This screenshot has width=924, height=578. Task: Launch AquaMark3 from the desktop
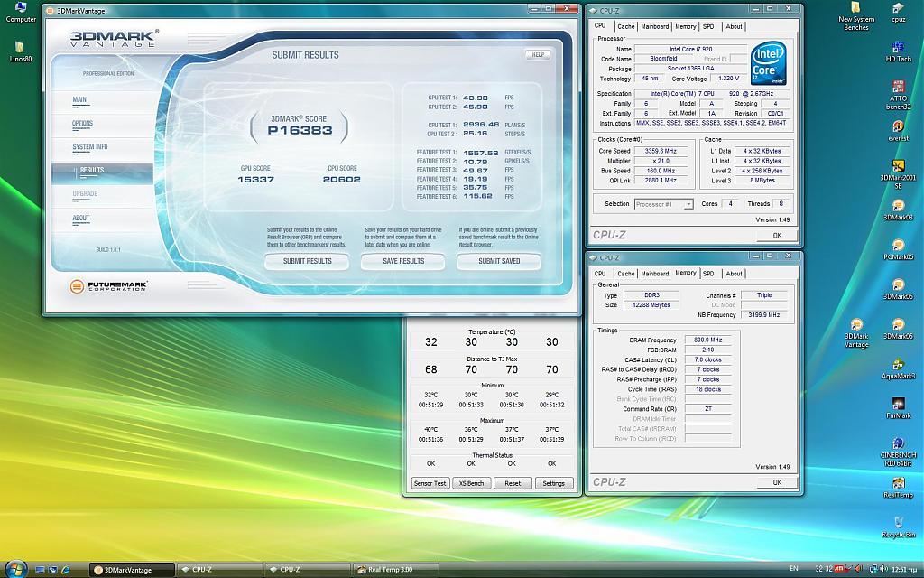click(x=898, y=368)
